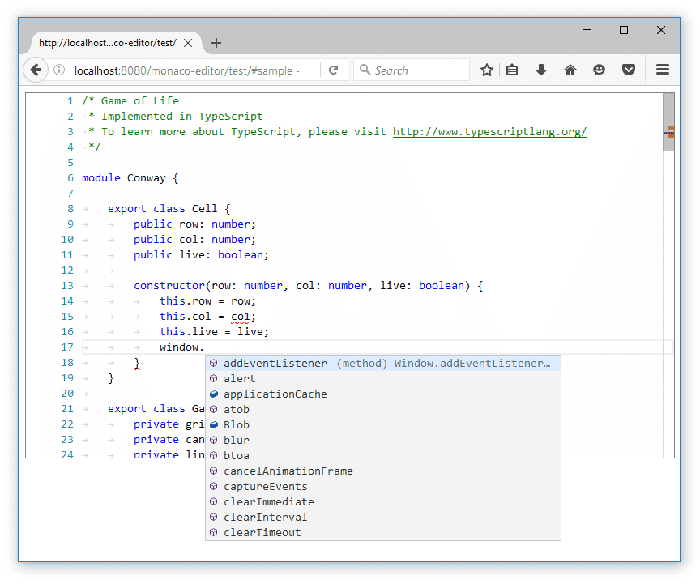Go to the browser Home page icon
Image resolution: width=700 pixels, height=588 pixels.
[x=570, y=70]
